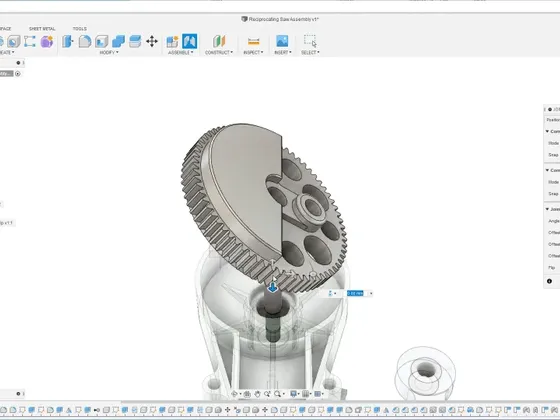This screenshot has width=560, height=420.
Task: Open the ASSEMBLE dropdown menu
Action: 180,52
